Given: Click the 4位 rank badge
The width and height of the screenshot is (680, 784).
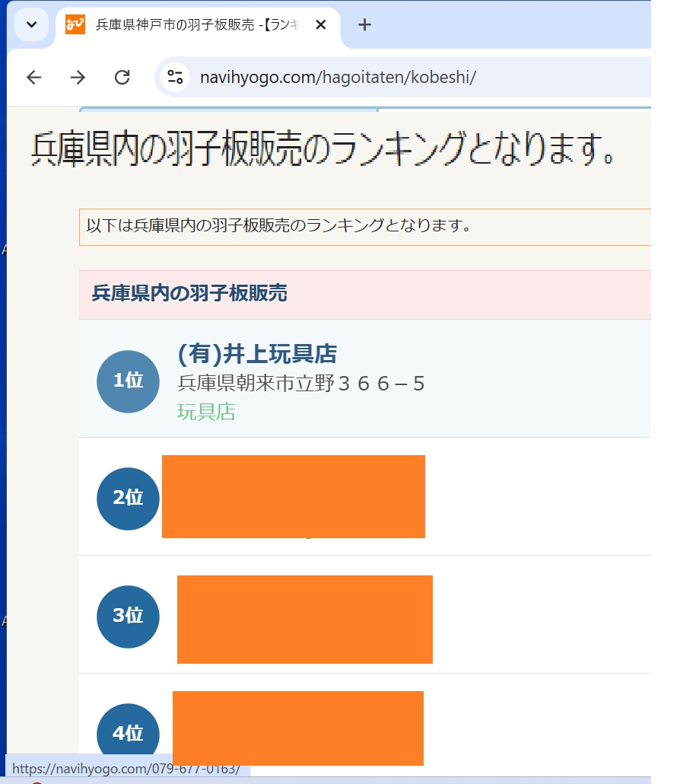Looking at the screenshot, I should coord(128,734).
